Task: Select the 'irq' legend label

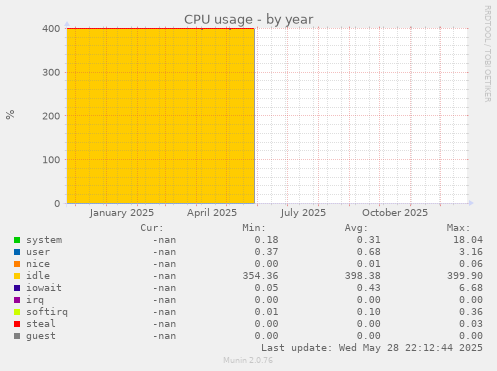Action: click(x=35, y=300)
